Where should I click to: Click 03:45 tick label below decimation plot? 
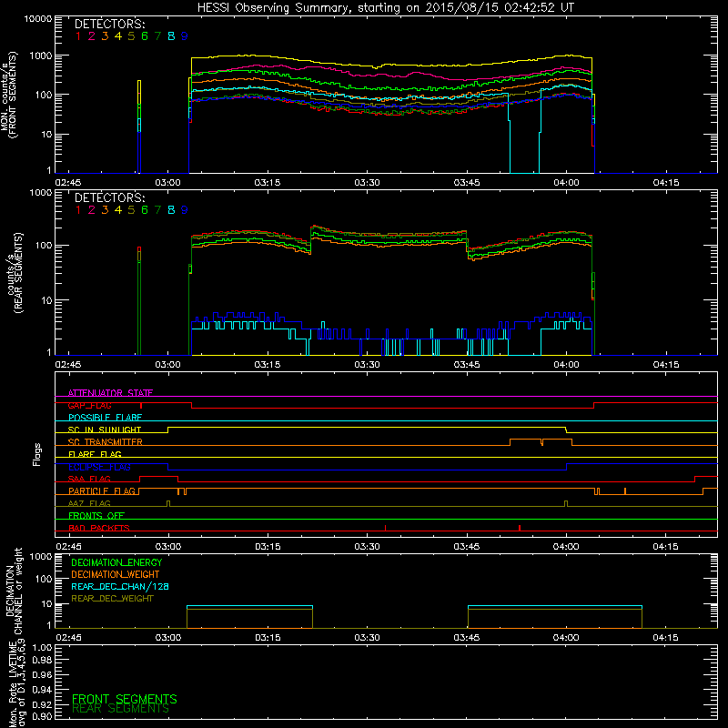click(466, 638)
